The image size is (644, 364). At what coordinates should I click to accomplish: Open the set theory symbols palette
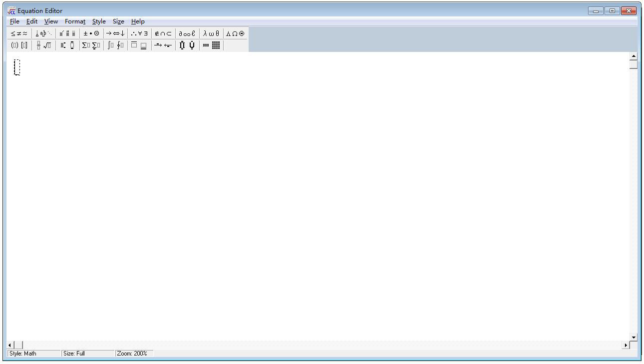click(162, 33)
